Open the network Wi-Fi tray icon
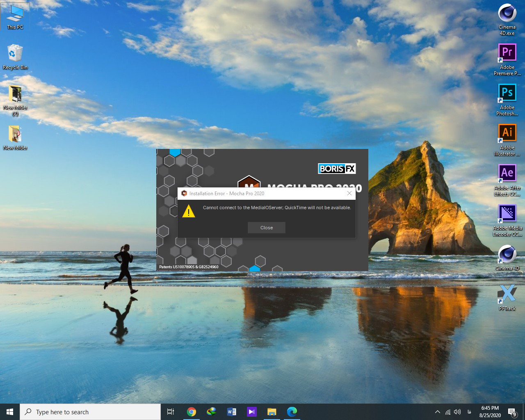The height and width of the screenshot is (420, 525). 448,412
